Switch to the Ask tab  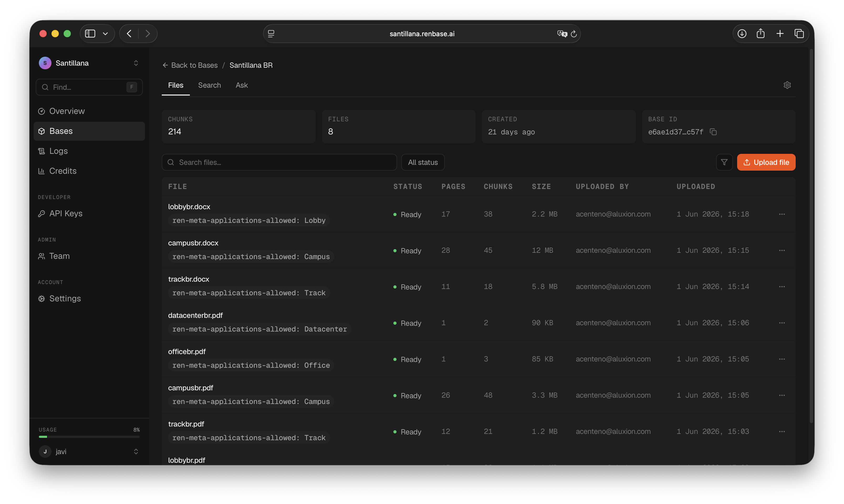242,85
